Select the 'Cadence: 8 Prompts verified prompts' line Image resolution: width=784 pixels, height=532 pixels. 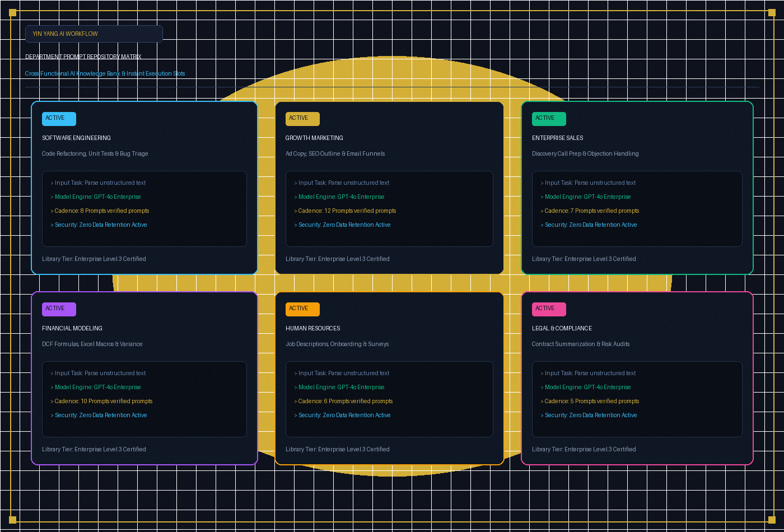[100, 211]
